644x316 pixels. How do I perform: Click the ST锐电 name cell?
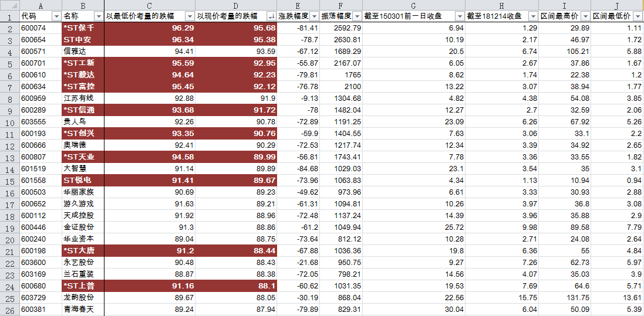83,180
